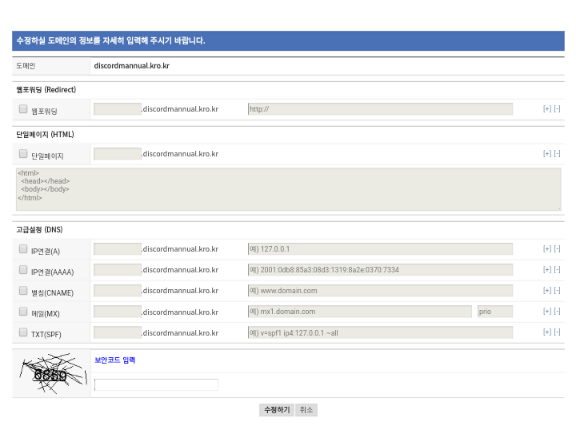Enable the 웹포워딩 redirect checkbox
The height and width of the screenshot is (425, 576).
coord(23,109)
